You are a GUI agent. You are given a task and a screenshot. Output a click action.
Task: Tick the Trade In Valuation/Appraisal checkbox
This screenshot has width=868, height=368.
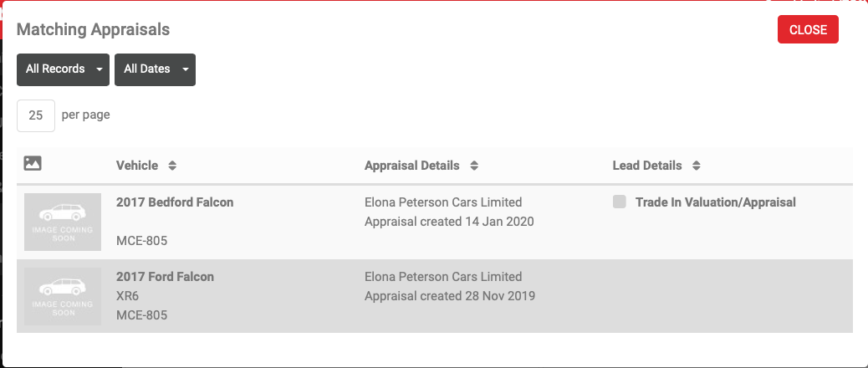click(620, 202)
